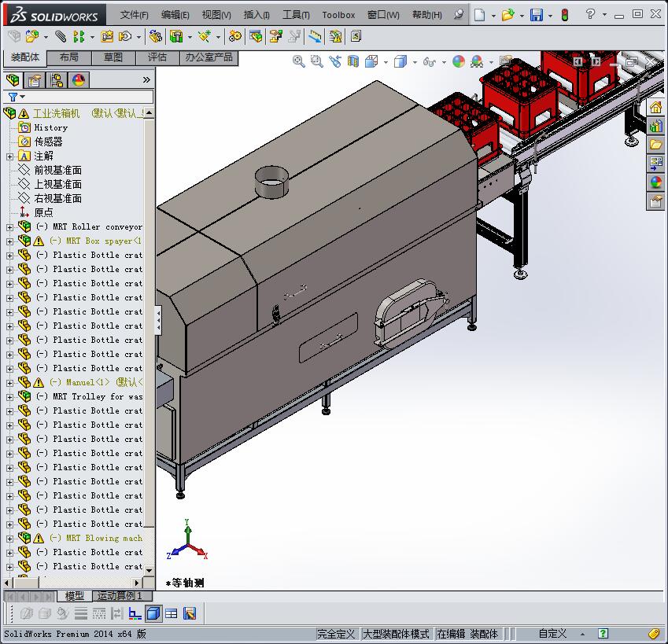Select Zoom to Area in the heads-up toolbar
This screenshot has height=644, width=668.
click(316, 61)
